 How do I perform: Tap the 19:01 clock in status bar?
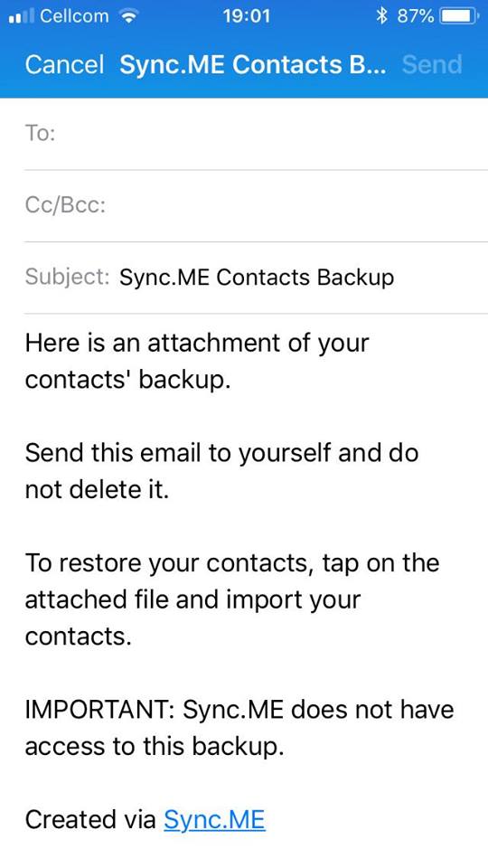(247, 16)
